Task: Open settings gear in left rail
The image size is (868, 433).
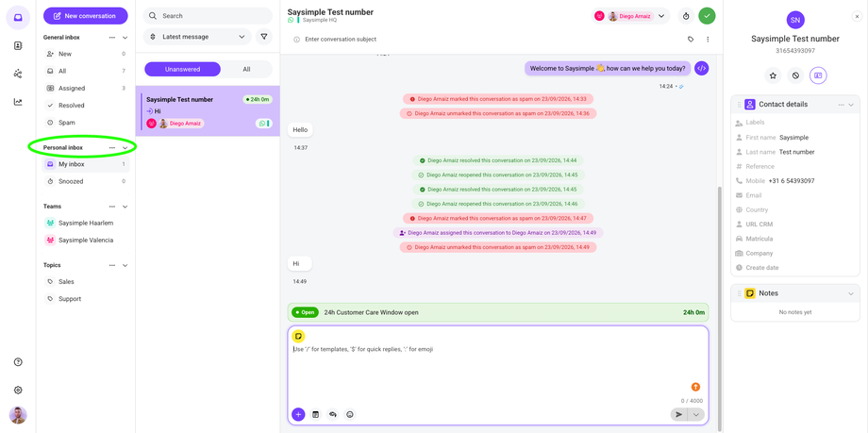Action: pyautogui.click(x=18, y=390)
